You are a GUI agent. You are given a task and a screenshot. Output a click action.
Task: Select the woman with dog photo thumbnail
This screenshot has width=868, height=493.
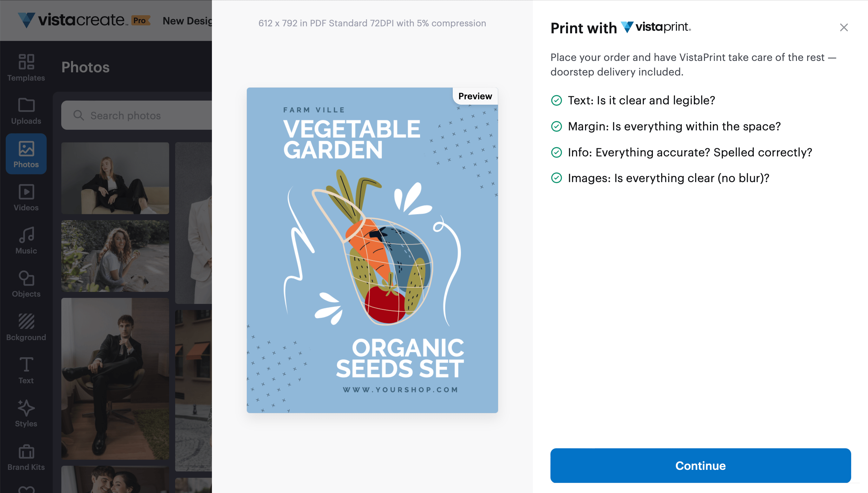pos(115,256)
